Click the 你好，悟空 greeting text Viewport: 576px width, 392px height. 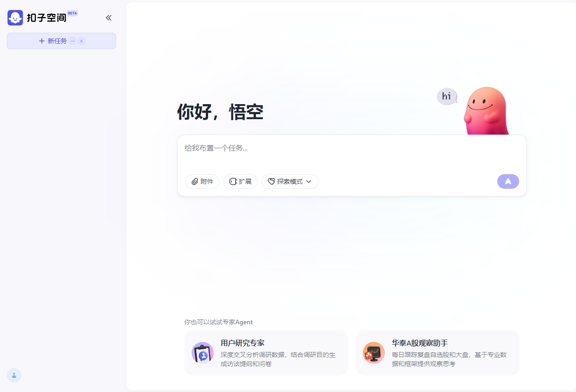[220, 112]
